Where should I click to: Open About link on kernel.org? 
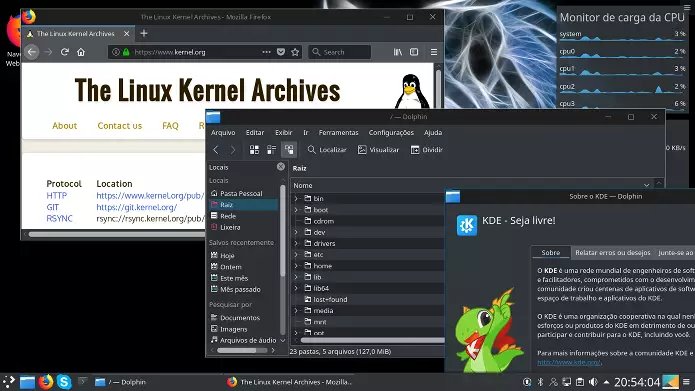pyautogui.click(x=65, y=126)
